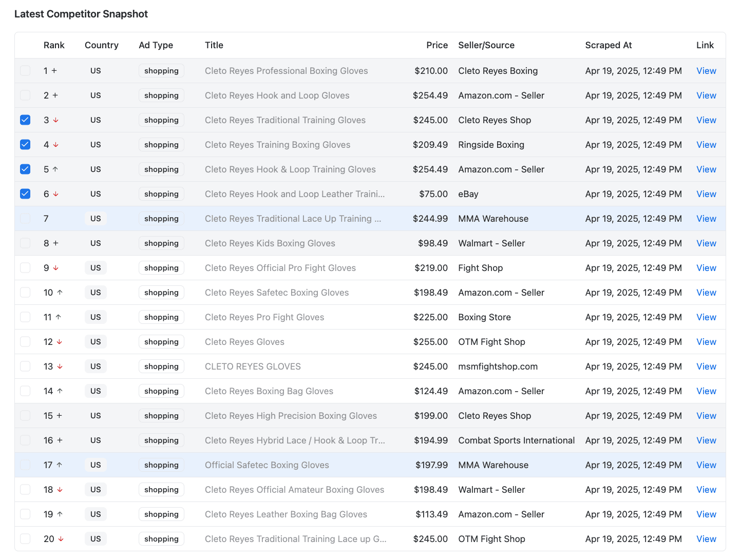The image size is (740, 560).
Task: Click the Boxing Store seller cell
Action: click(484, 317)
